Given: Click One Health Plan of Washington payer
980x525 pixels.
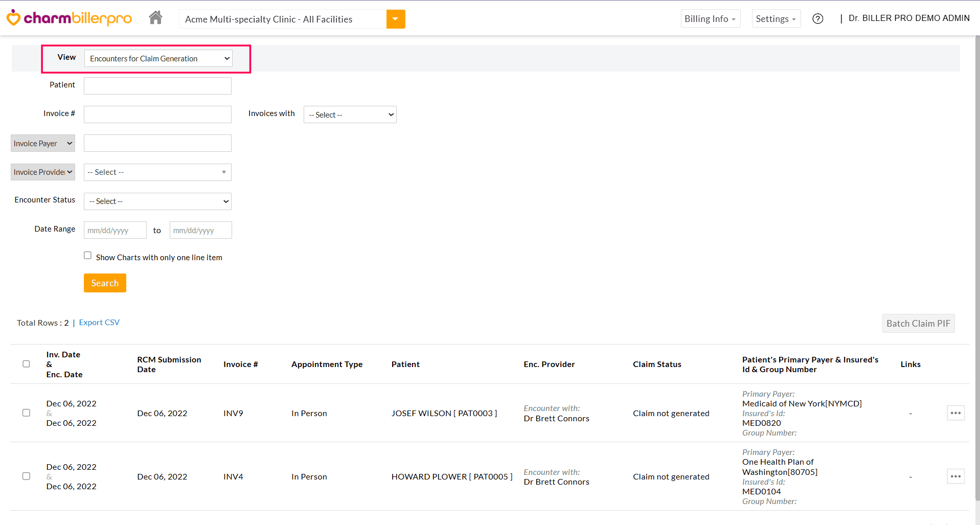Looking at the screenshot, I should [x=780, y=467].
